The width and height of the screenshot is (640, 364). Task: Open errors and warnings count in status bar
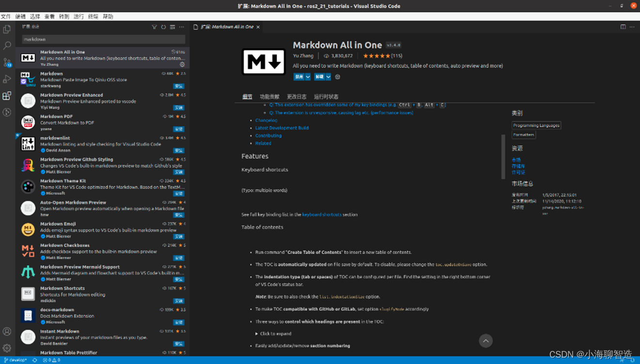click(x=51, y=360)
